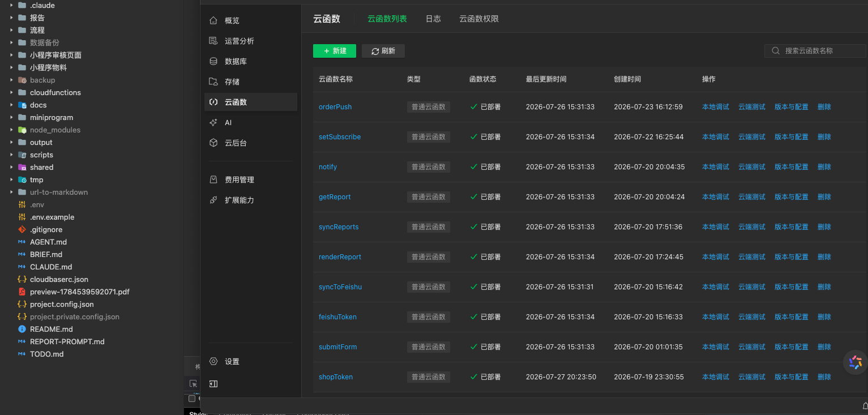The width and height of the screenshot is (868, 415).
Task: Click the 普通云函数 tag on orderPush row
Action: [429, 106]
